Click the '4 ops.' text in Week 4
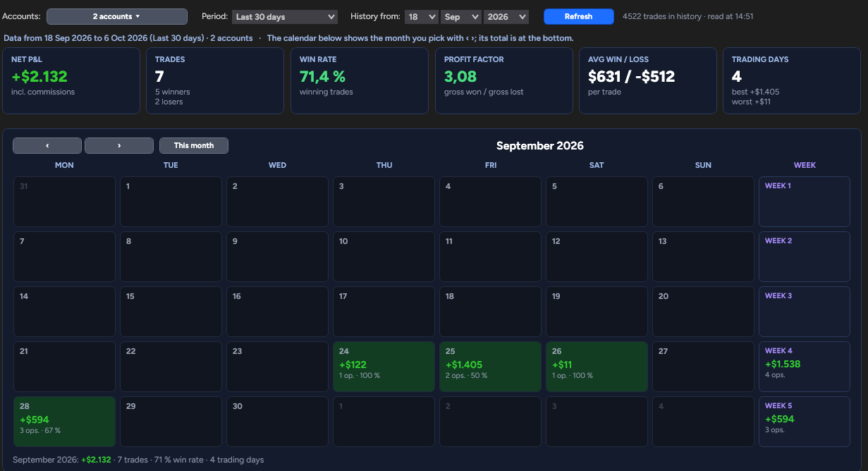This screenshot has height=471, width=868. [x=775, y=375]
